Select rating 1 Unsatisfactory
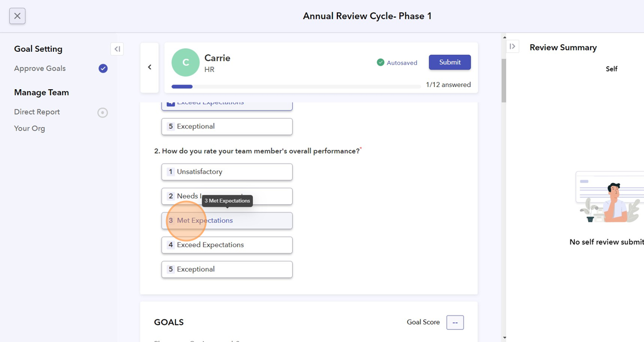 [227, 172]
